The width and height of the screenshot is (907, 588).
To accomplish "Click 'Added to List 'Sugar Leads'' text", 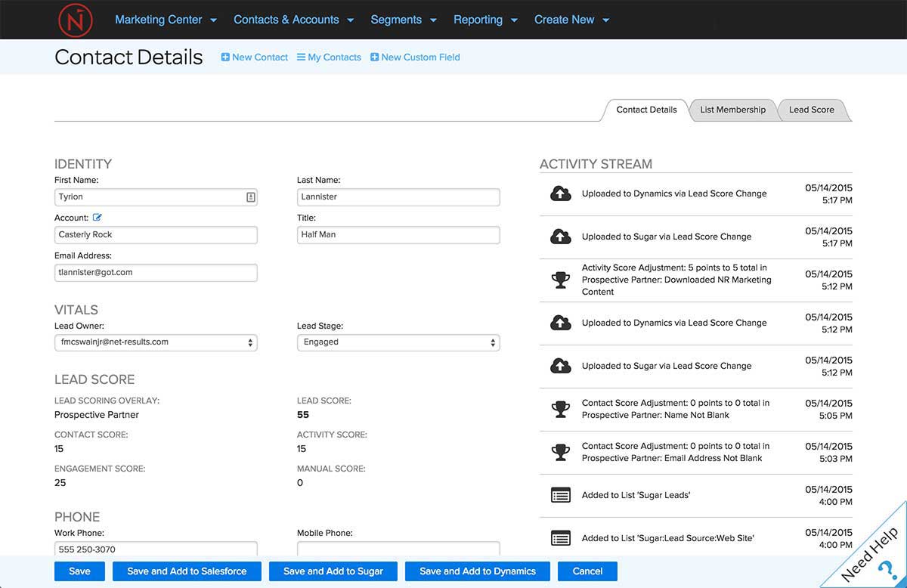I will click(636, 496).
